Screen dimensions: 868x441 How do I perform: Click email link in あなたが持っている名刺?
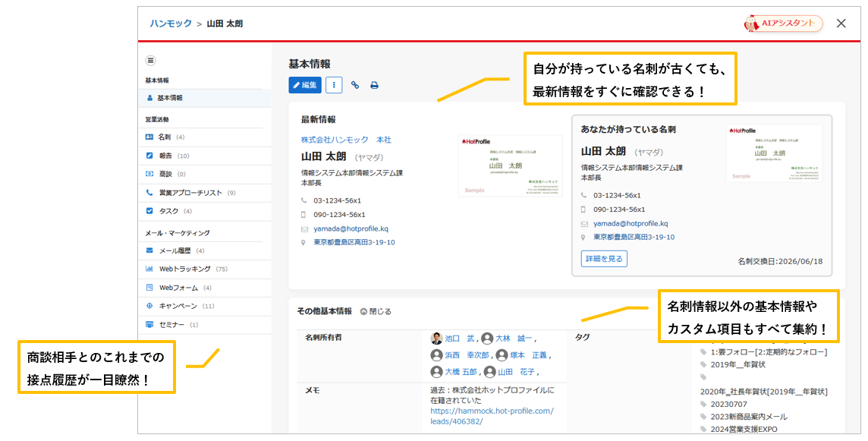[x=631, y=224]
